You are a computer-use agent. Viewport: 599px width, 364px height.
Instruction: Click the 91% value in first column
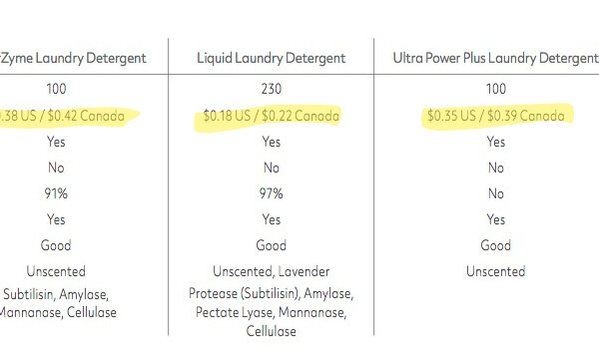click(x=56, y=193)
